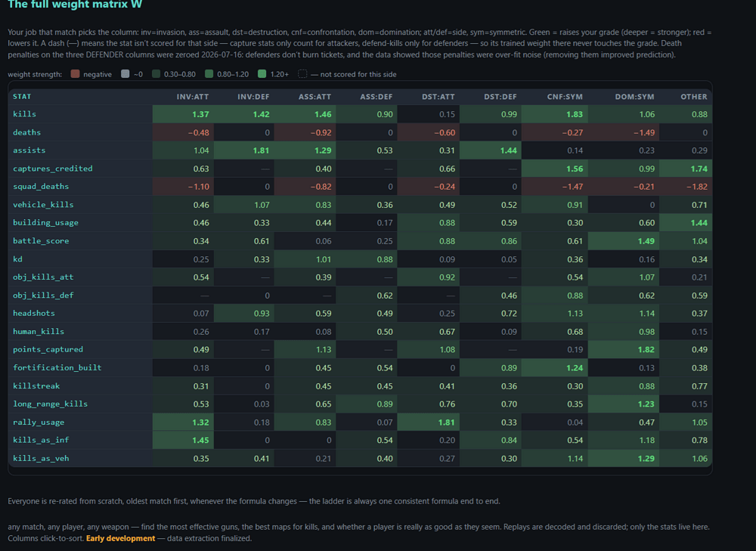756x551 pixels.
Task: Click the dashed not-scored legend box
Action: (302, 74)
